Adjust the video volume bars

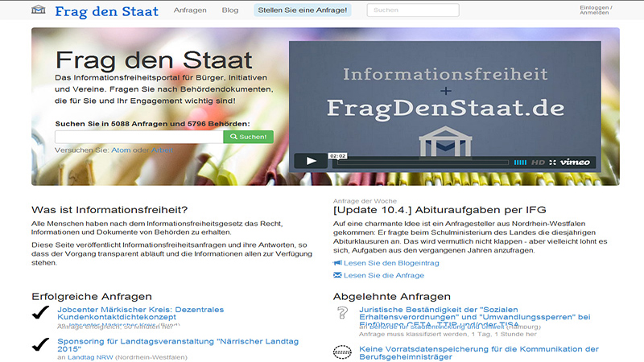point(520,162)
